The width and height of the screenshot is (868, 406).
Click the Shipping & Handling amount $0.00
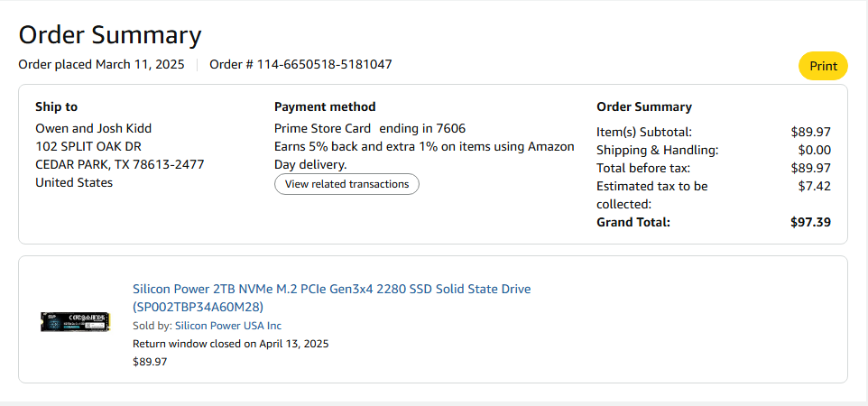tap(814, 150)
